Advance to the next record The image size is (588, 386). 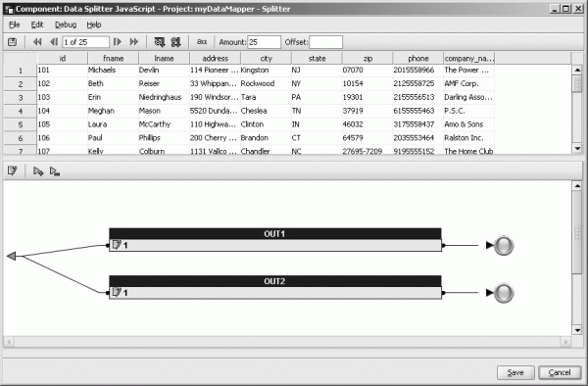click(x=118, y=42)
